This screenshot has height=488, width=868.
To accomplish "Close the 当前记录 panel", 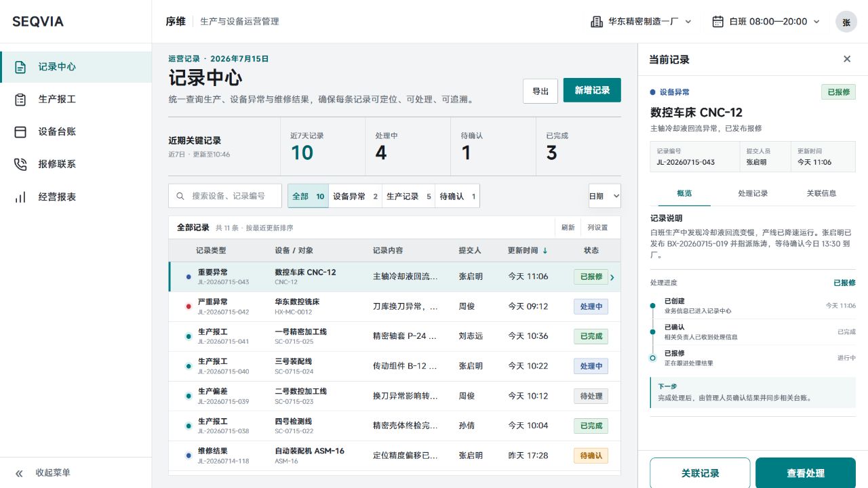I will (847, 59).
